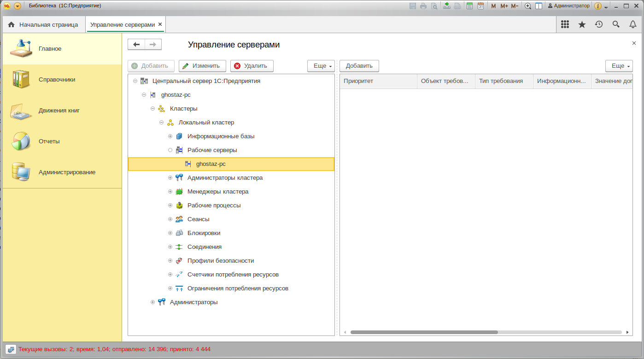The image size is (644, 359).
Task: Close the form with the top-right X
Action: pos(634,43)
